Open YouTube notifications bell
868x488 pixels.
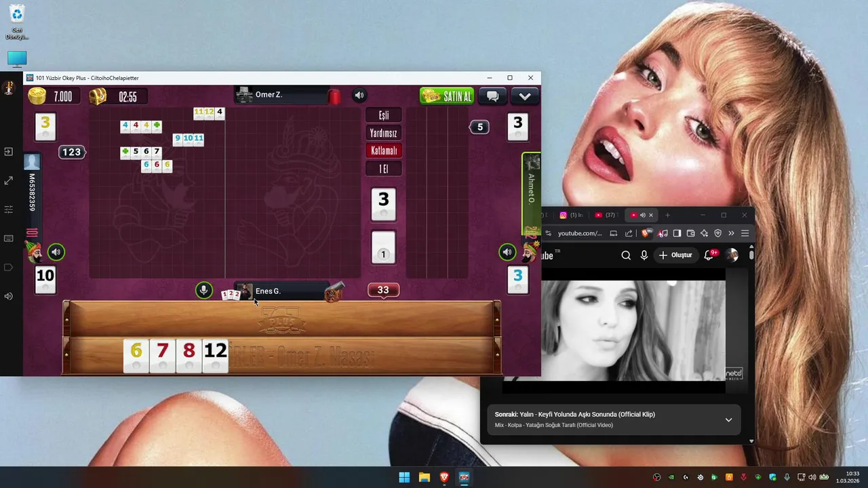[x=709, y=256]
